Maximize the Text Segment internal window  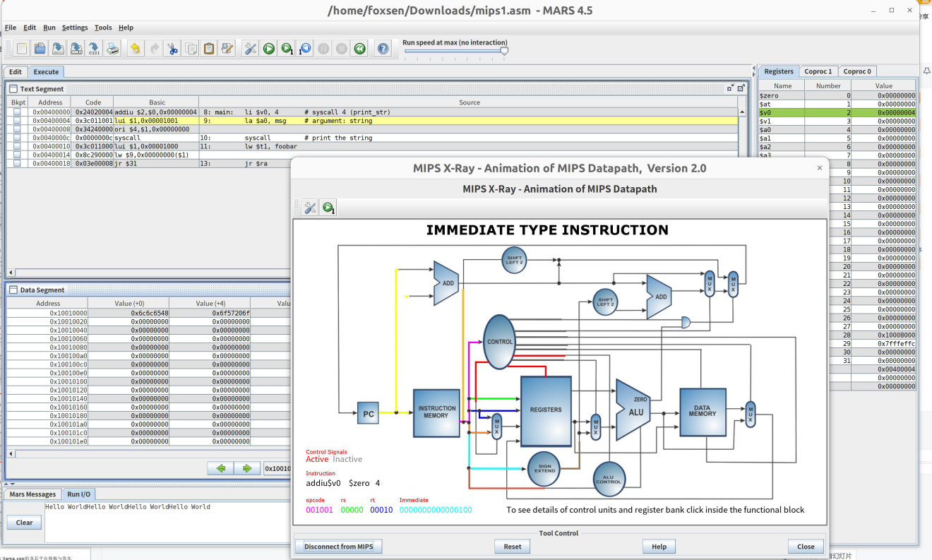pyautogui.click(x=741, y=88)
